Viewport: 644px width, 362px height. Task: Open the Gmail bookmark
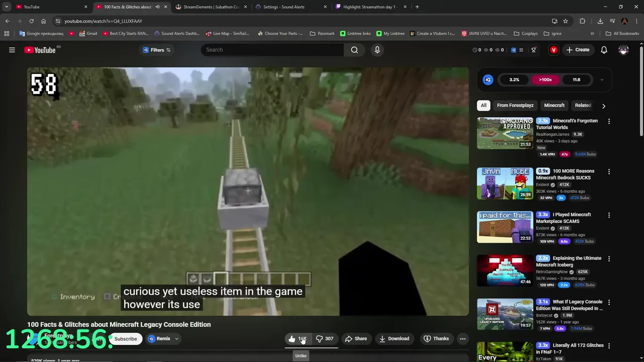tap(88, 34)
